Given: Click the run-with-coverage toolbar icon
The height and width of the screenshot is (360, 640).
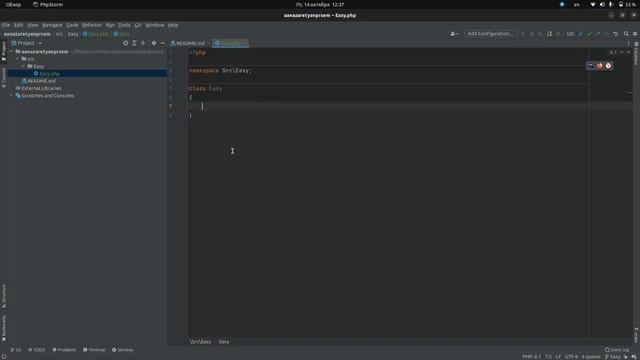Looking at the screenshot, I should 540,33.
